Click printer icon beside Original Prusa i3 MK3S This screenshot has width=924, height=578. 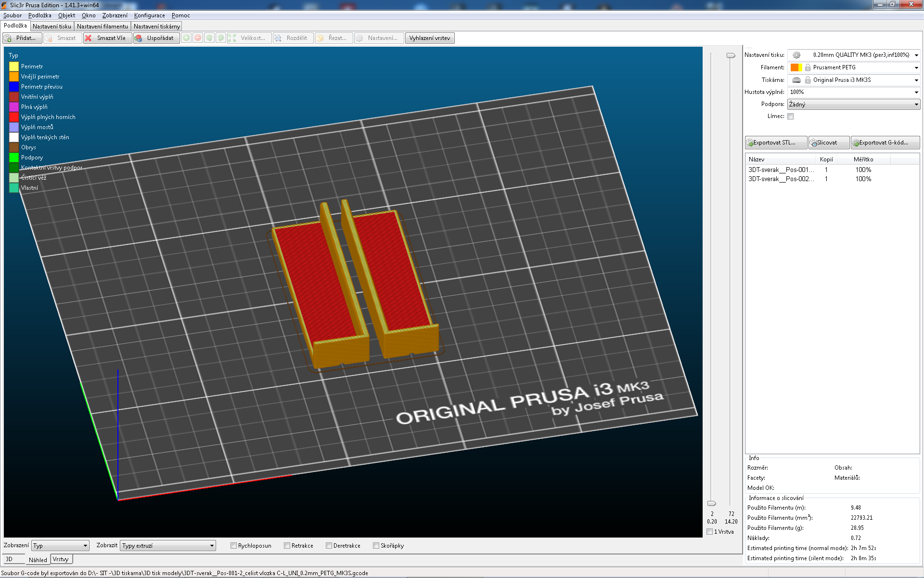796,80
